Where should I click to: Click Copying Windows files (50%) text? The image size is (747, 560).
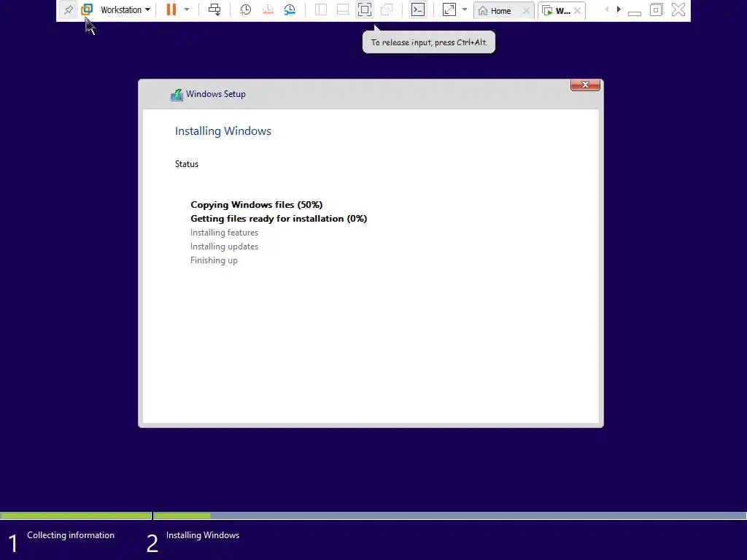[256, 205]
